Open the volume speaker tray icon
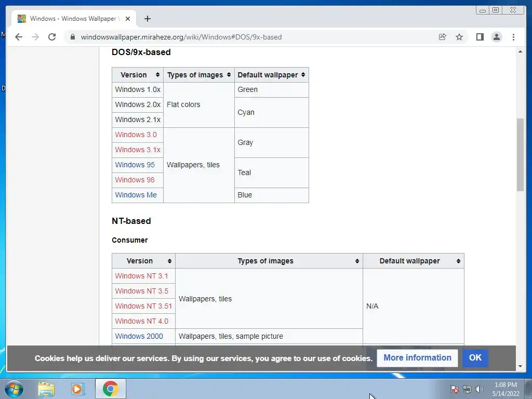 click(479, 389)
